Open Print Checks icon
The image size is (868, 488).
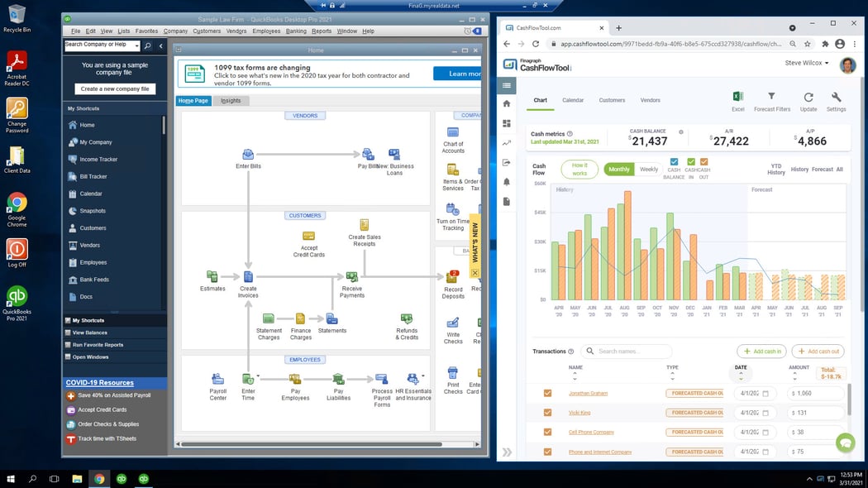click(x=453, y=373)
